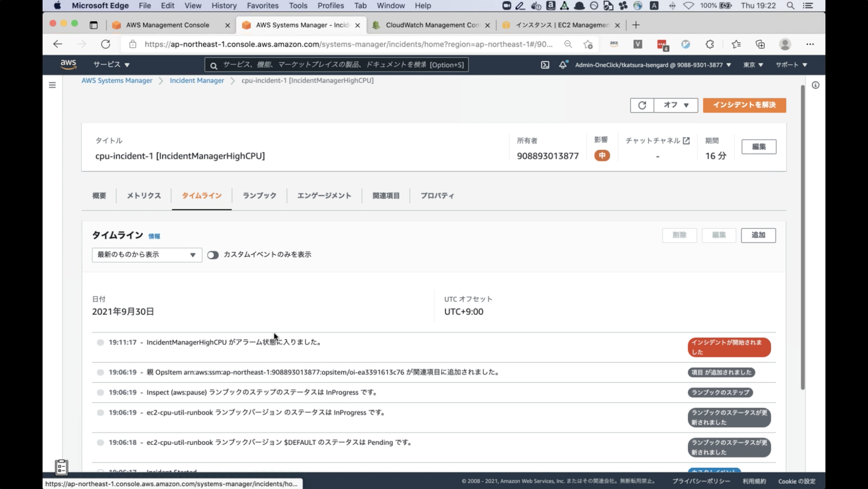Switch to AWS Management Console browser tab
The width and height of the screenshot is (868, 489).
coord(167,25)
